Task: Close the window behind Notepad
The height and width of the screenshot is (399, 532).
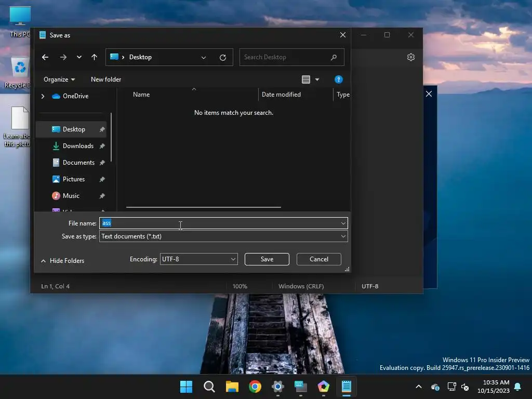Action: (429, 94)
